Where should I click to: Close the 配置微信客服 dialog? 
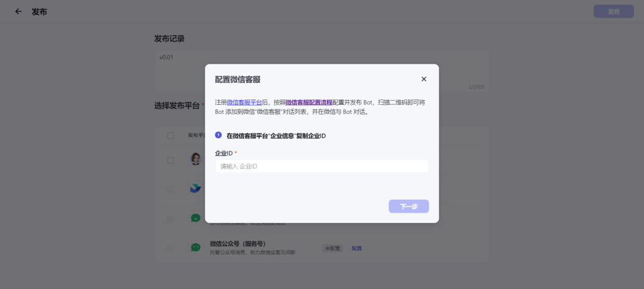point(424,79)
